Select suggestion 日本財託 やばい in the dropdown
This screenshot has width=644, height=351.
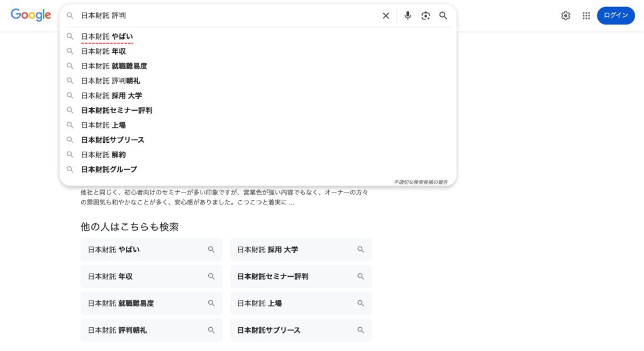tap(107, 36)
